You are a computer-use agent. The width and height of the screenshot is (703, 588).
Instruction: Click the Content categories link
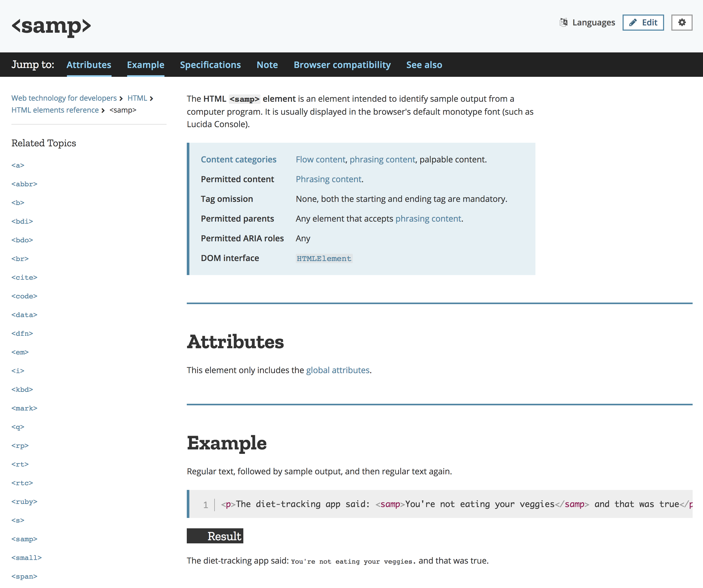point(238,159)
